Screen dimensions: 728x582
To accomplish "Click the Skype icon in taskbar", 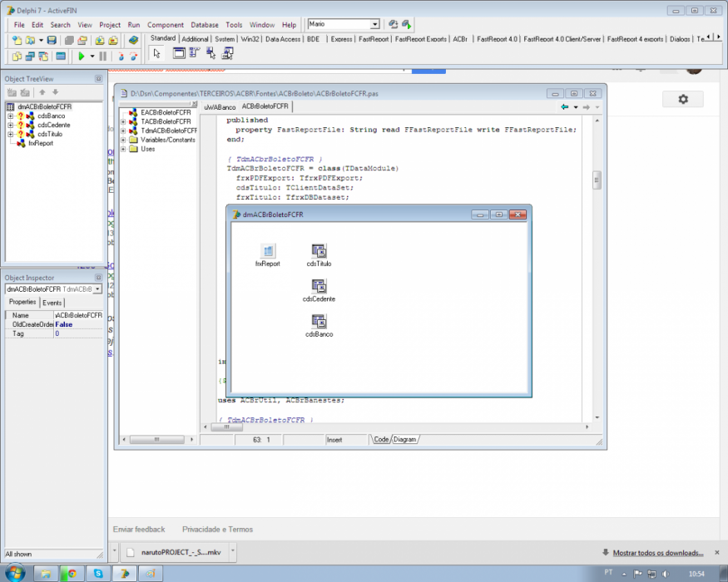I will pyautogui.click(x=98, y=574).
